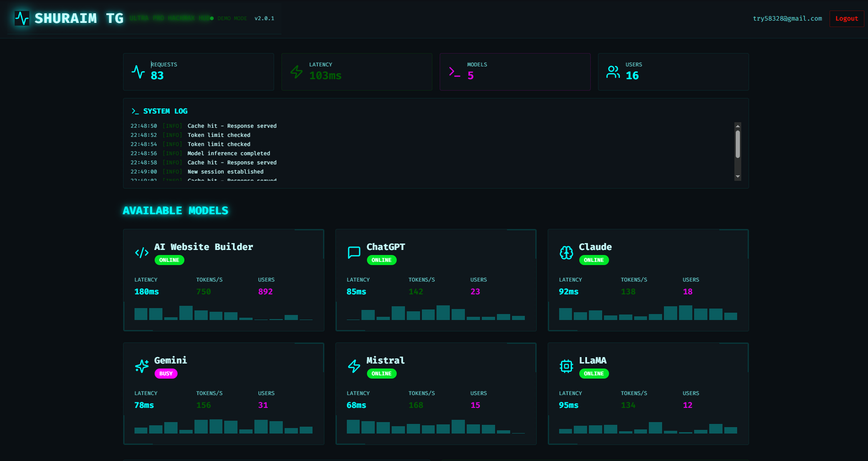The height and width of the screenshot is (461, 868).
Task: Click the prompt icon beside SYSTEM LOG
Action: [135, 111]
